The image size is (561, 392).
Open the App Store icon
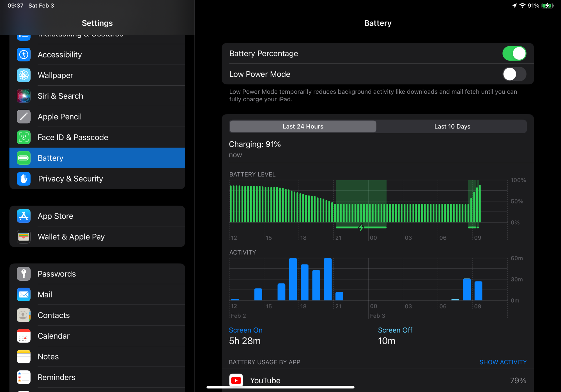pyautogui.click(x=24, y=216)
